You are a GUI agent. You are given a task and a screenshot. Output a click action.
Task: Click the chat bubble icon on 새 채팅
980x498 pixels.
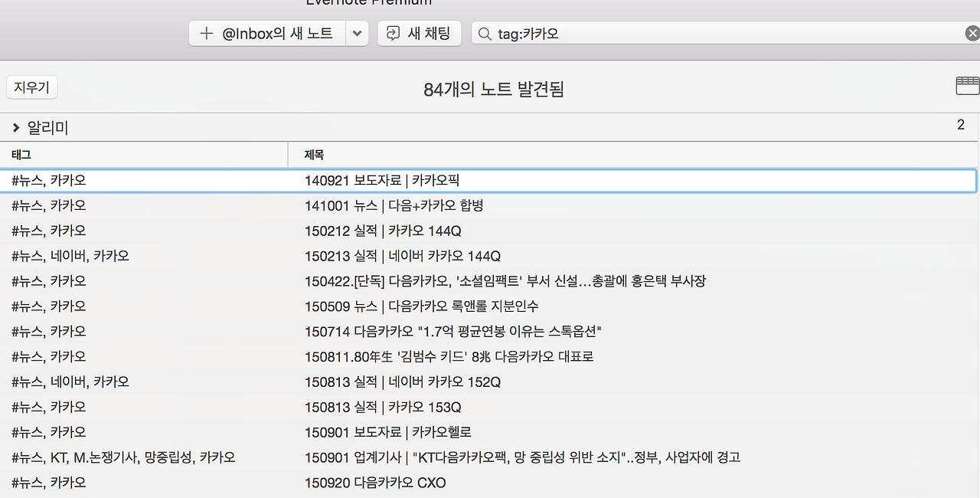[x=394, y=34]
